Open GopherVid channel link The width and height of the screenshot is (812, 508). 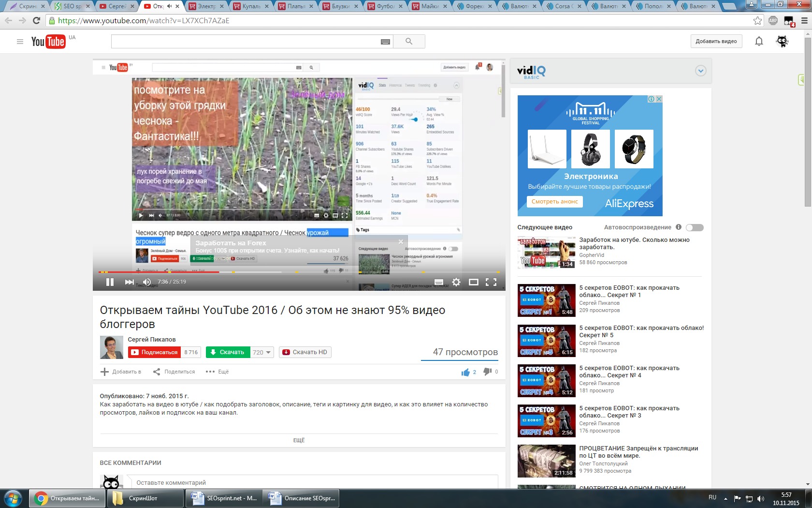tap(592, 255)
